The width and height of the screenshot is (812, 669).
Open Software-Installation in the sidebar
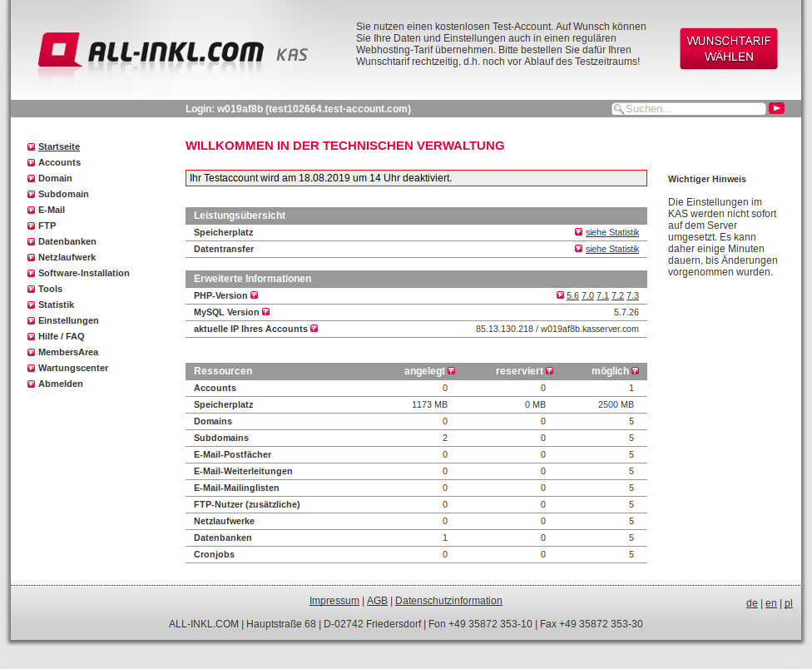(84, 273)
